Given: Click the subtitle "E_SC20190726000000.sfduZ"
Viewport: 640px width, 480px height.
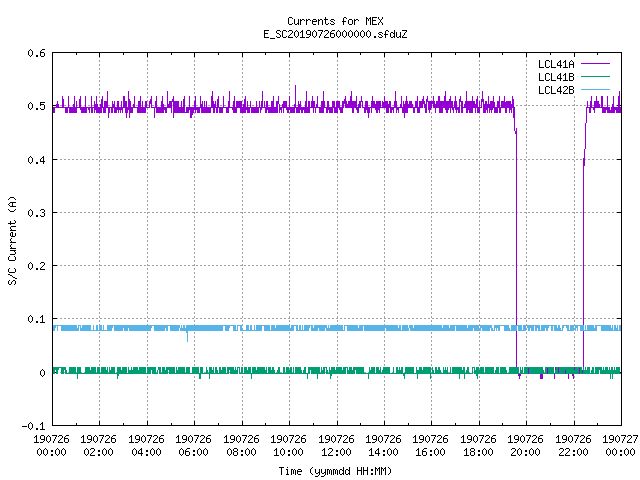Looking at the screenshot, I should click(335, 34).
